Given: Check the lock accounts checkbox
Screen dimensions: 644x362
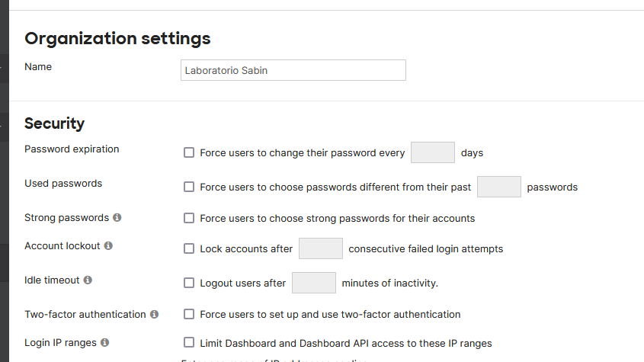Looking at the screenshot, I should [x=189, y=248].
